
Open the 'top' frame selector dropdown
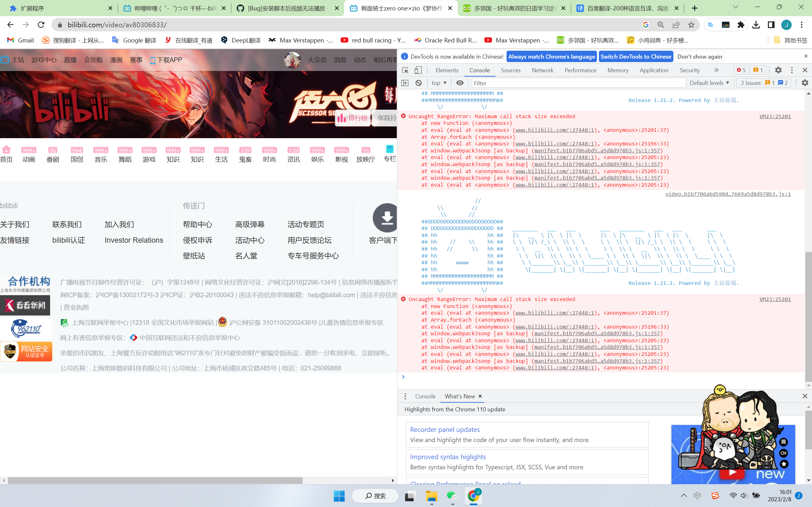[438, 83]
